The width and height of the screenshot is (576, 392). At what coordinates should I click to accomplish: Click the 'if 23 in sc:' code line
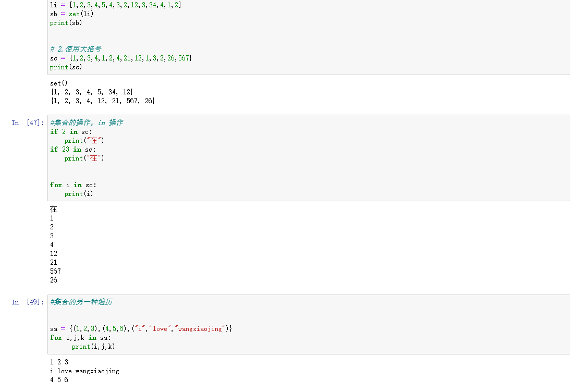pyautogui.click(x=73, y=150)
